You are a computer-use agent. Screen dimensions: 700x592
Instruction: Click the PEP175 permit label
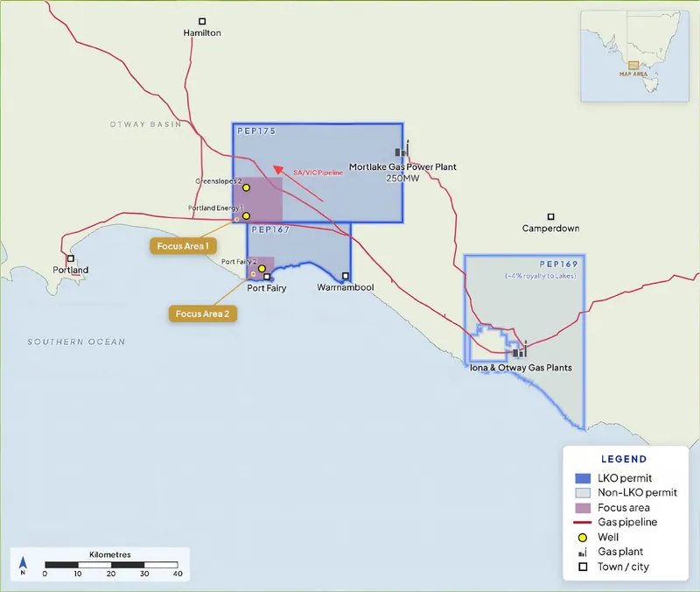tap(256, 130)
